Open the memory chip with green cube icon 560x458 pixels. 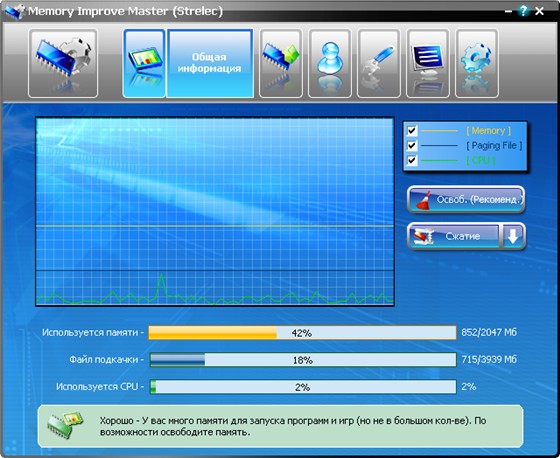281,63
